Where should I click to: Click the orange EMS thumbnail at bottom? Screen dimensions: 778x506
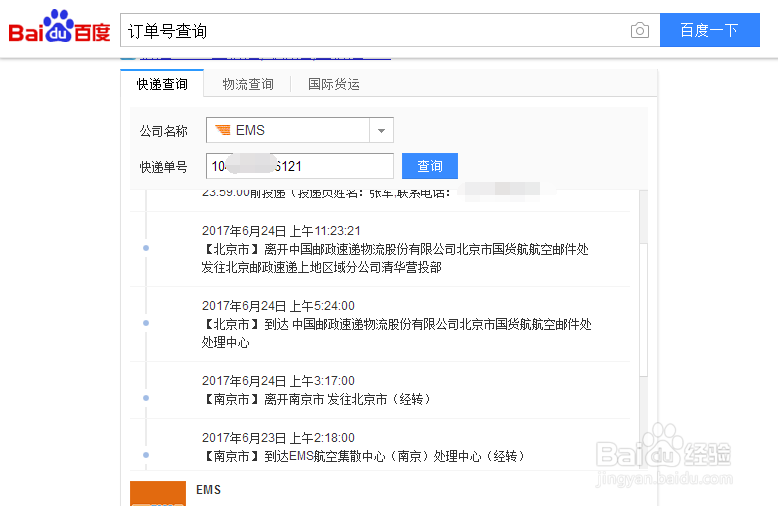tap(158, 493)
